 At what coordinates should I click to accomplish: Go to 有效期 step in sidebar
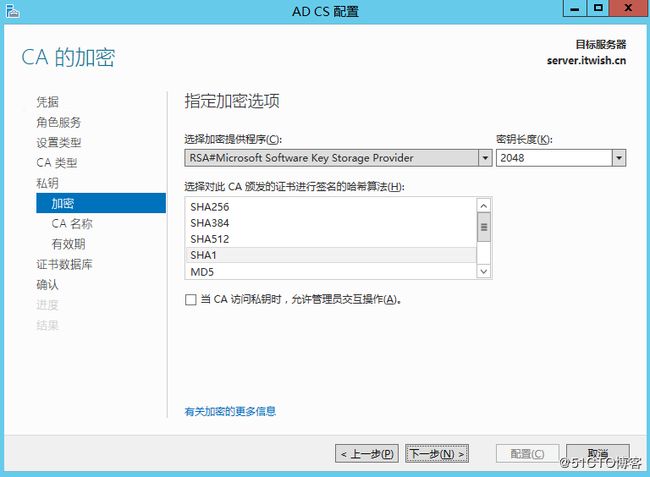(x=68, y=244)
